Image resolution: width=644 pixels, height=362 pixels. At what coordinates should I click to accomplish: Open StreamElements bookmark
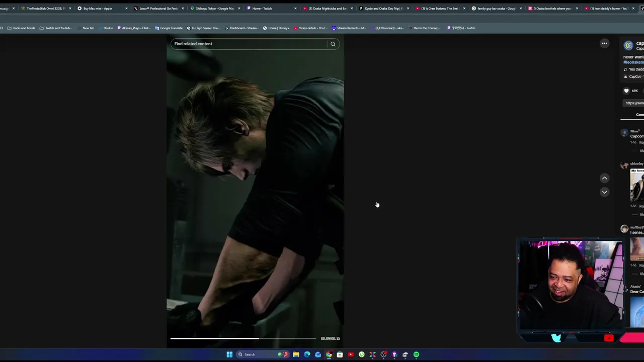click(349, 28)
